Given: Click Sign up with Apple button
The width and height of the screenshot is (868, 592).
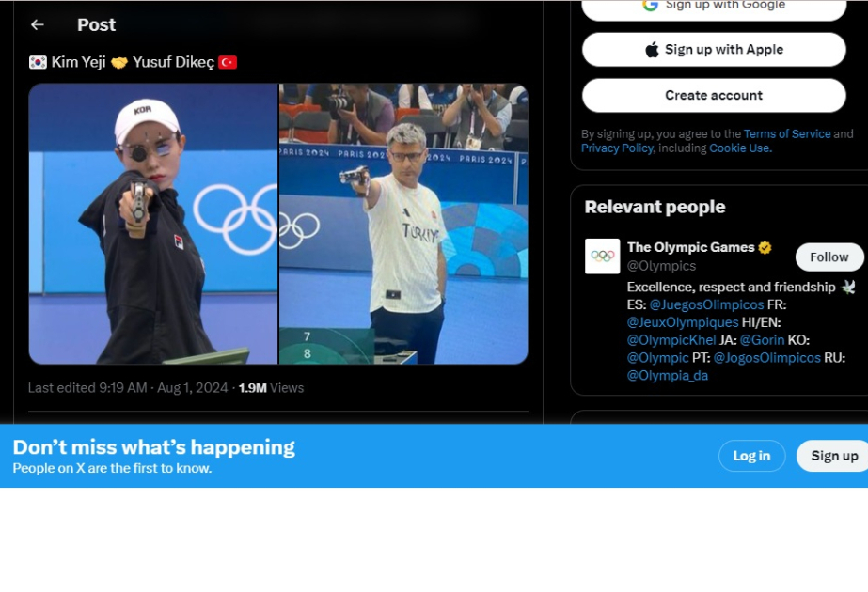Looking at the screenshot, I should 714,50.
